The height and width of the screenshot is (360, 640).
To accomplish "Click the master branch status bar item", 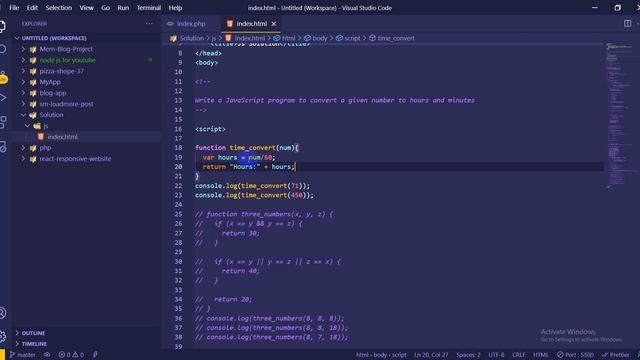I will (23, 355).
